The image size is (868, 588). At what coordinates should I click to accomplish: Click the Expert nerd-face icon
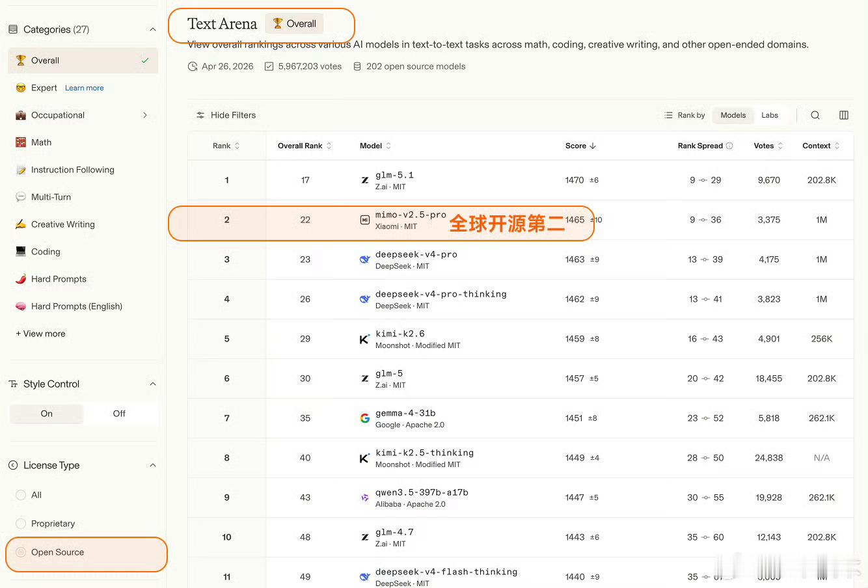point(21,88)
